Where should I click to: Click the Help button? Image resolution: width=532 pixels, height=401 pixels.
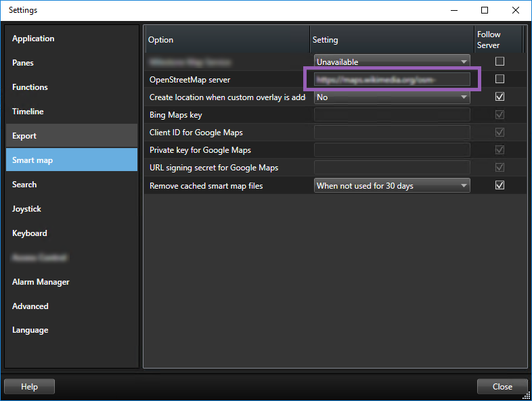(x=29, y=387)
